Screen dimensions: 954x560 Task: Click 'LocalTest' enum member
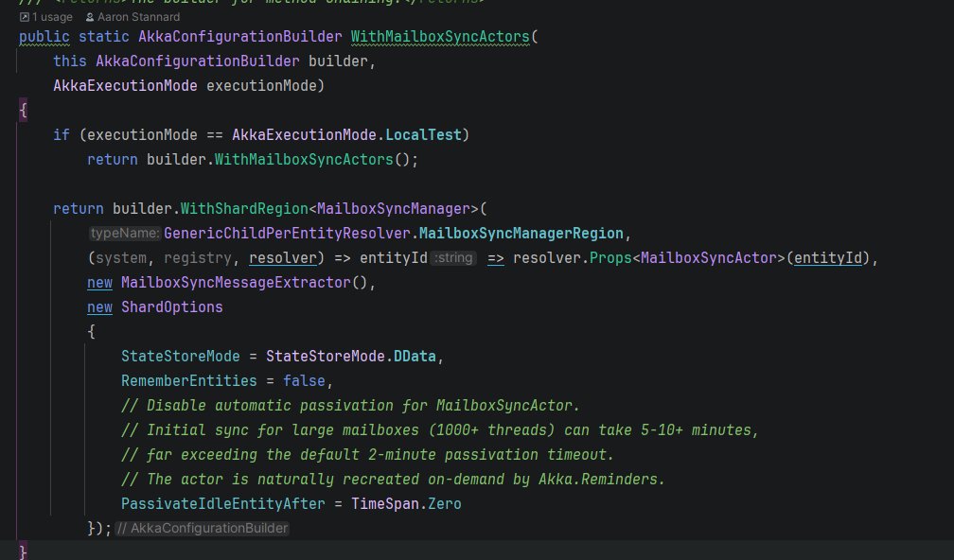423,135
